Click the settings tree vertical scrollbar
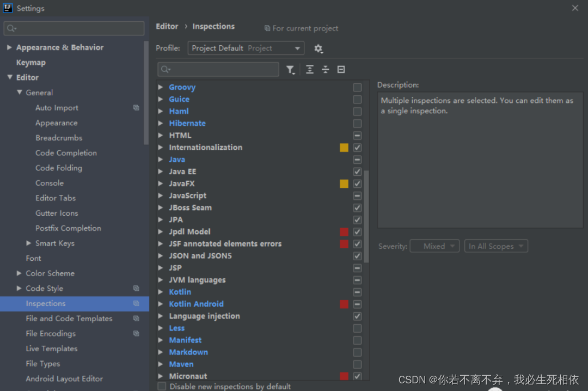The width and height of the screenshot is (588, 391). pyautogui.click(x=146, y=93)
